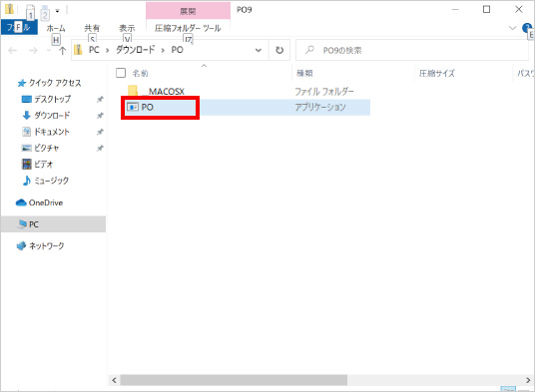
Task: Switch to the ホーム ribbon tab
Action: [56, 28]
